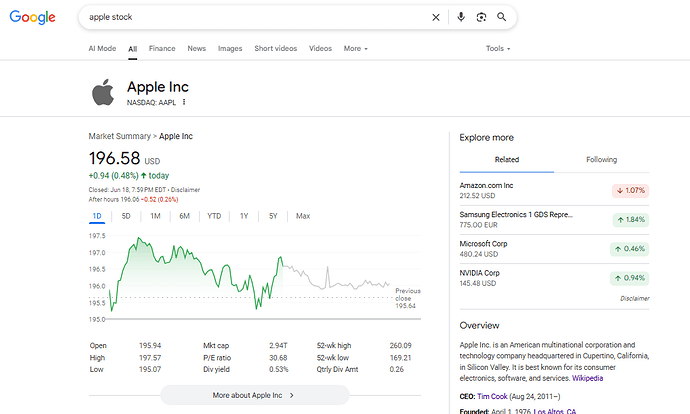The image size is (690, 414).
Task: Select the 5Y chart range
Action: click(273, 216)
